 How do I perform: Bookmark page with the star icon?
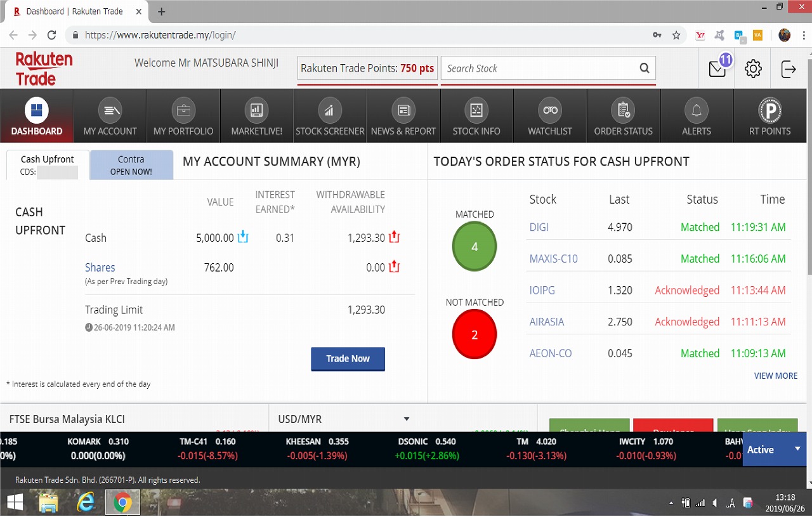[676, 35]
